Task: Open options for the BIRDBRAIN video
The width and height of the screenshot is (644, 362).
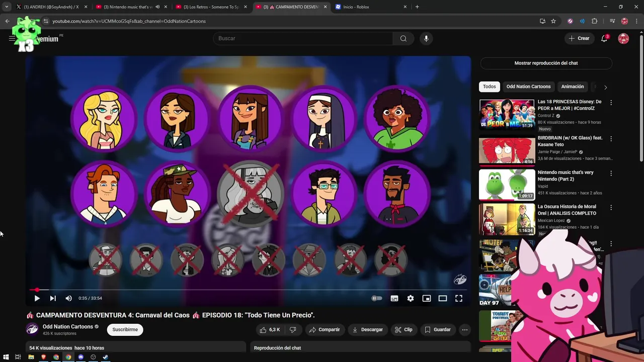Action: tap(611, 139)
